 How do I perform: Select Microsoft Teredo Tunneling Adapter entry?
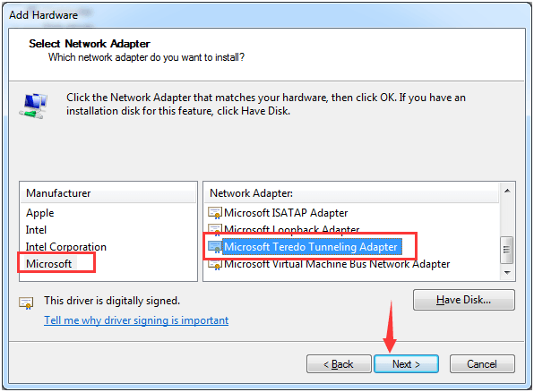pos(312,247)
